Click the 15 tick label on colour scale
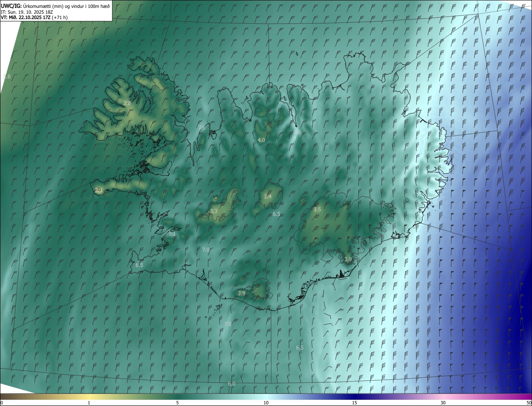 coord(355,403)
